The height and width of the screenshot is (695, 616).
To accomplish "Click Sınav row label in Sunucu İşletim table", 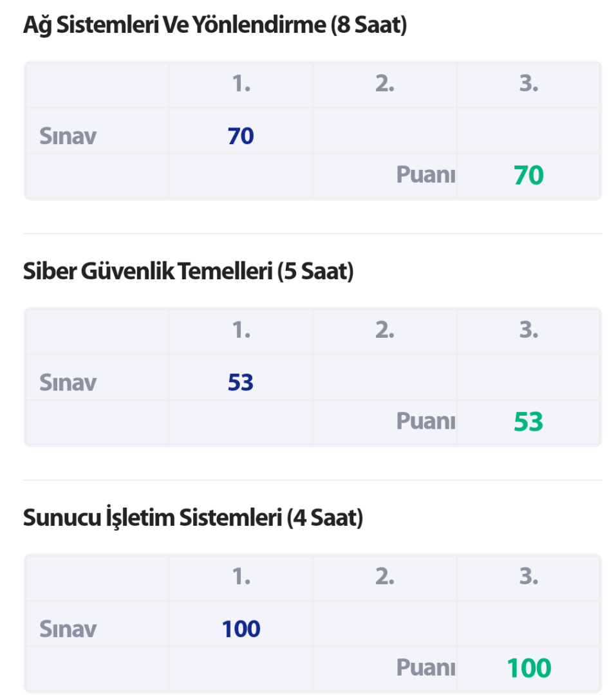I will [x=68, y=629].
